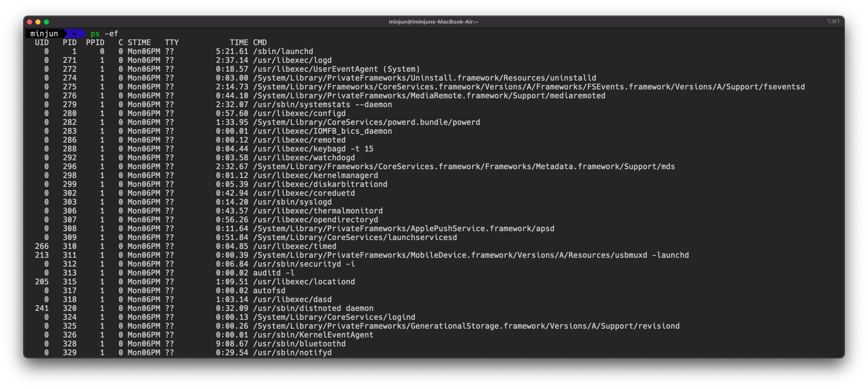Viewport: 868px width, 389px height.
Task: Click the CMD column header
Action: [260, 43]
